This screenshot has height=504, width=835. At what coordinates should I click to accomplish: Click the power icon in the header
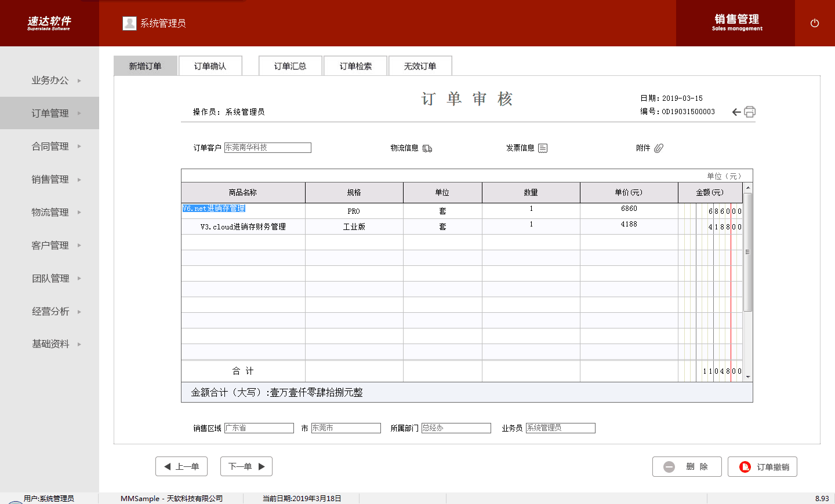pyautogui.click(x=814, y=23)
